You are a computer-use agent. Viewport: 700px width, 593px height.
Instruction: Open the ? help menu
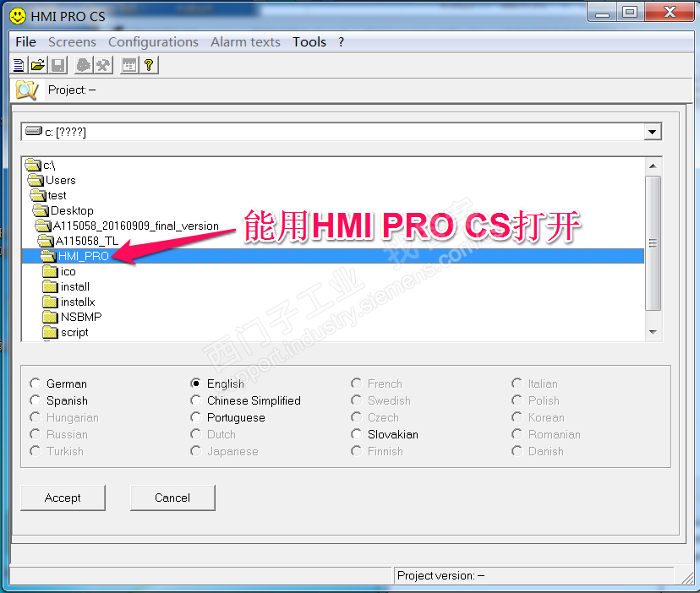[x=341, y=42]
